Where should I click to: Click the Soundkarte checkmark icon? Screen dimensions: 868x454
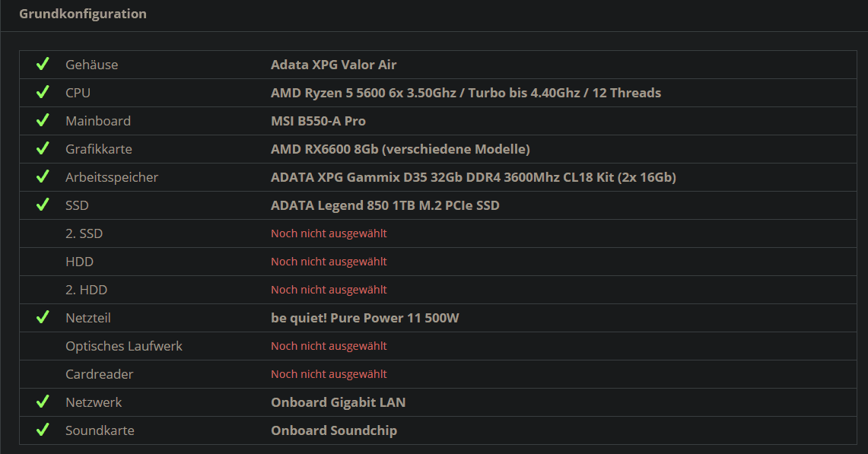tap(43, 430)
